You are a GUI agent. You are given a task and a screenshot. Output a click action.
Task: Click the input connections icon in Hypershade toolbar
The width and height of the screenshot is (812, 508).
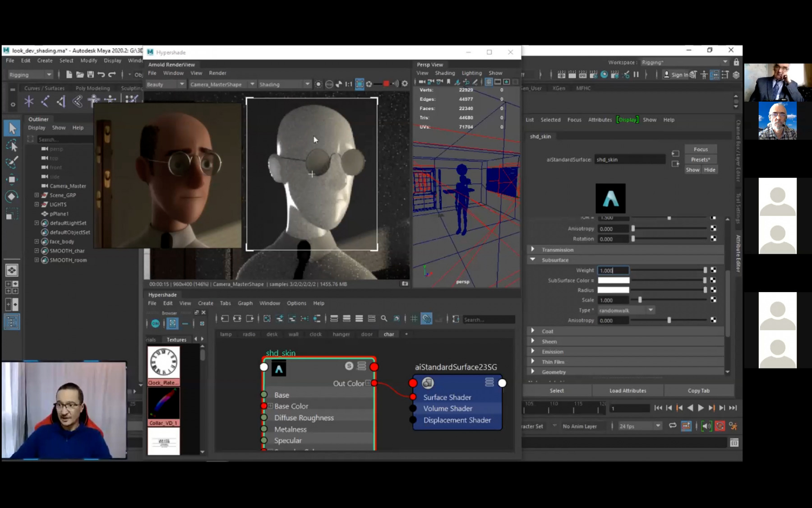pos(225,319)
